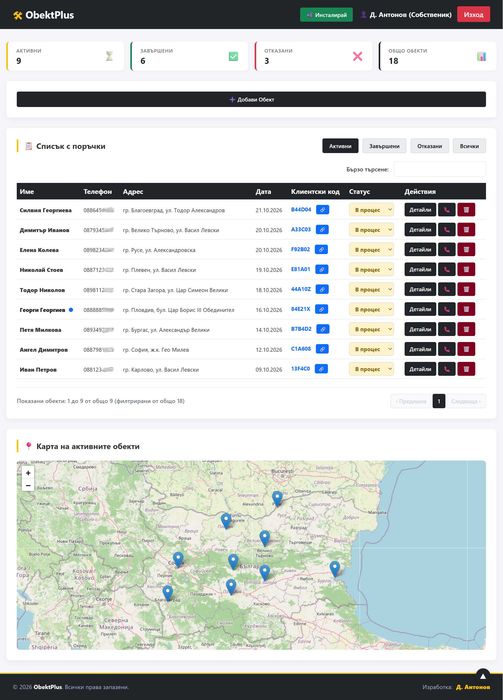Sort table by Дата column
503x700 pixels.
point(263,192)
